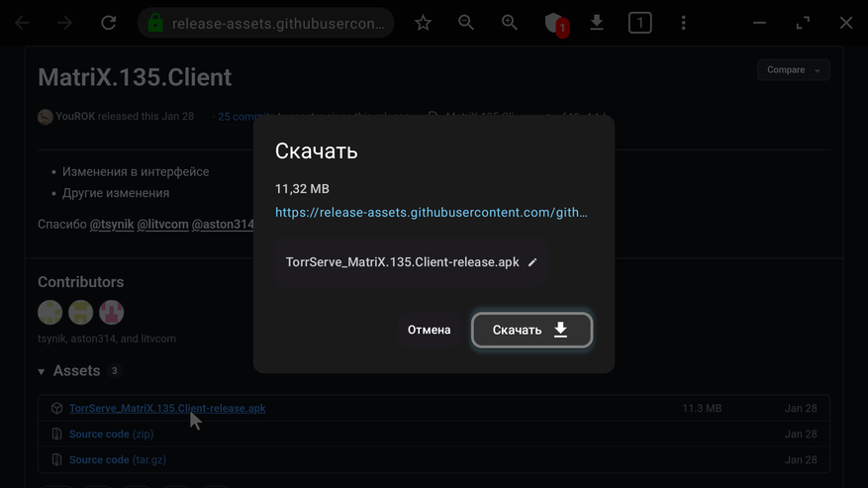Open the @litvcom mention link
Image resolution: width=868 pixels, height=488 pixels.
[162, 225]
